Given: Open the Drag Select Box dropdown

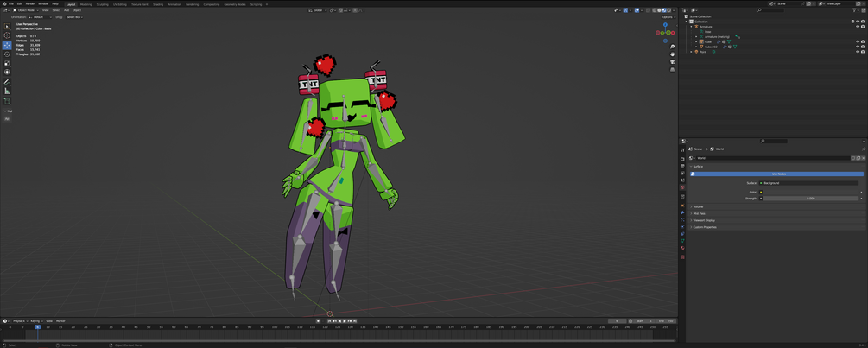Looking at the screenshot, I should [73, 17].
